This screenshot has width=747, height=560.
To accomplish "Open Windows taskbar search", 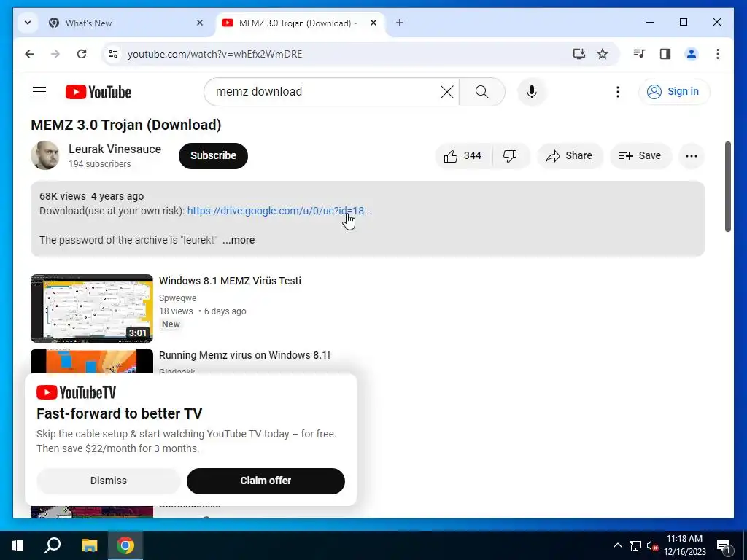I will click(53, 545).
